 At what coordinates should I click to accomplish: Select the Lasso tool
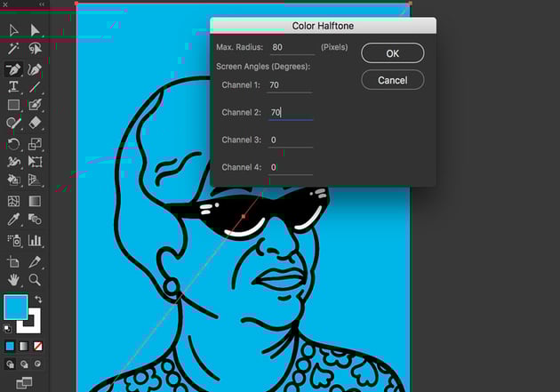point(35,49)
